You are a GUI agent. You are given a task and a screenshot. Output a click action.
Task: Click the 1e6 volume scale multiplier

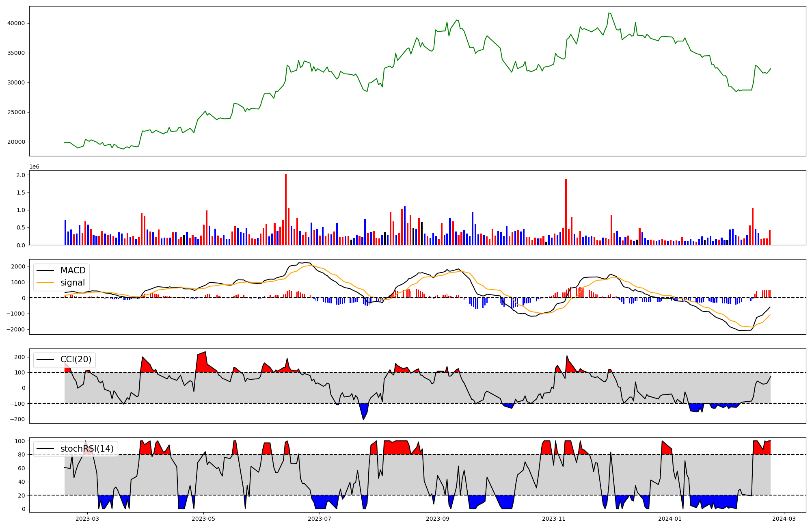[x=34, y=167]
